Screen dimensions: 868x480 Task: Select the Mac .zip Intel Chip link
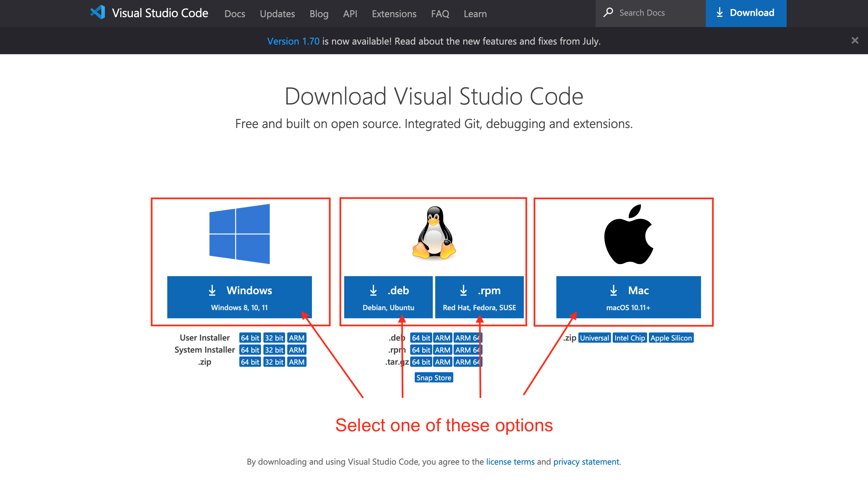[x=629, y=338]
